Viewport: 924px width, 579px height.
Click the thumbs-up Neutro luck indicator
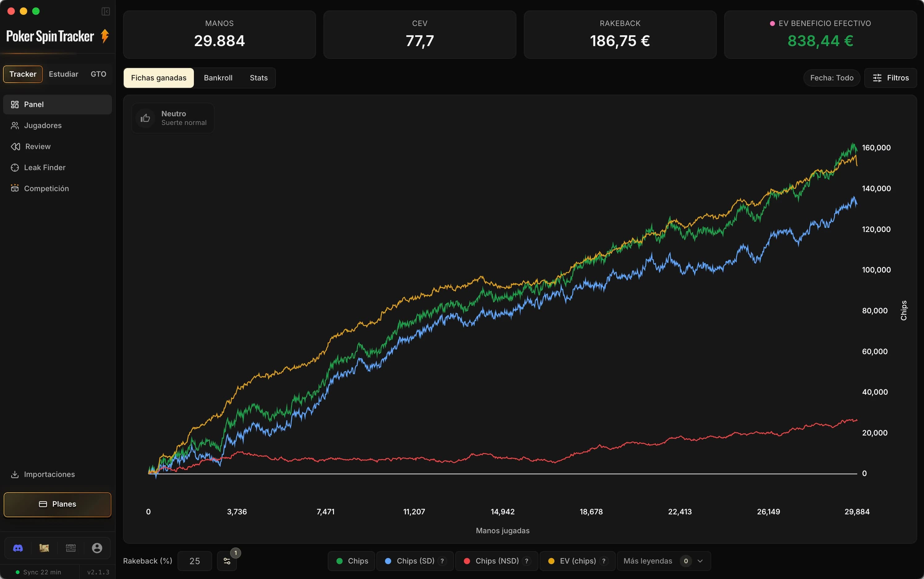173,118
